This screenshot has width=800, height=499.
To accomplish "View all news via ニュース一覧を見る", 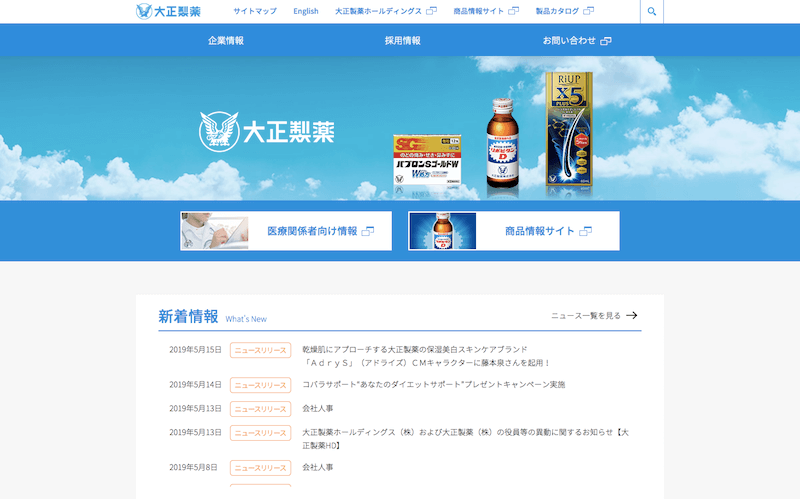I will (x=586, y=315).
